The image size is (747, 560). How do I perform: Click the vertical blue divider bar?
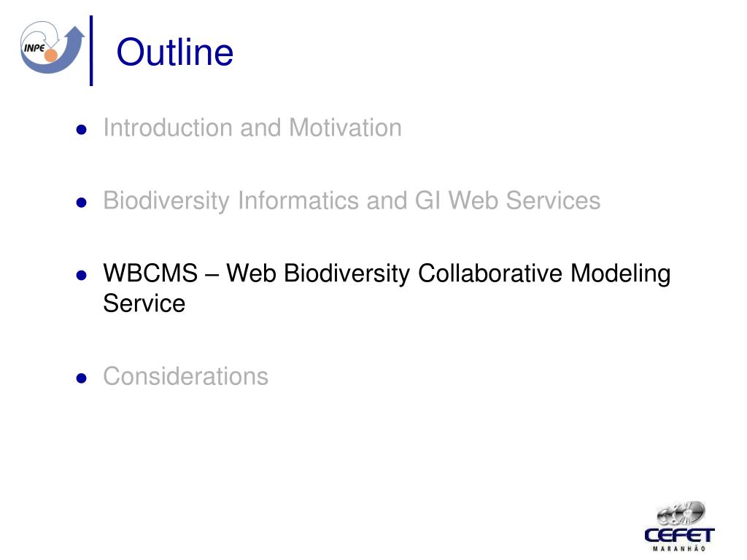click(x=91, y=50)
